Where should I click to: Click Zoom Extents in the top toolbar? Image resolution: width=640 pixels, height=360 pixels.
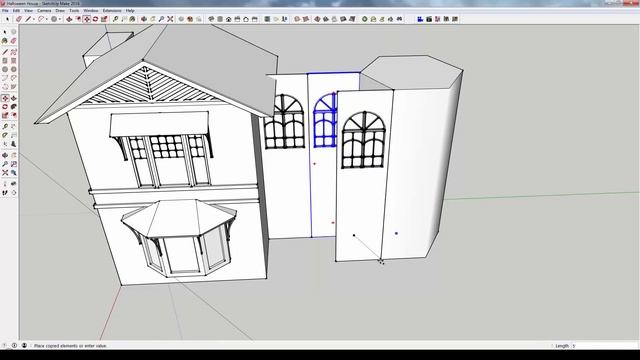[170, 19]
